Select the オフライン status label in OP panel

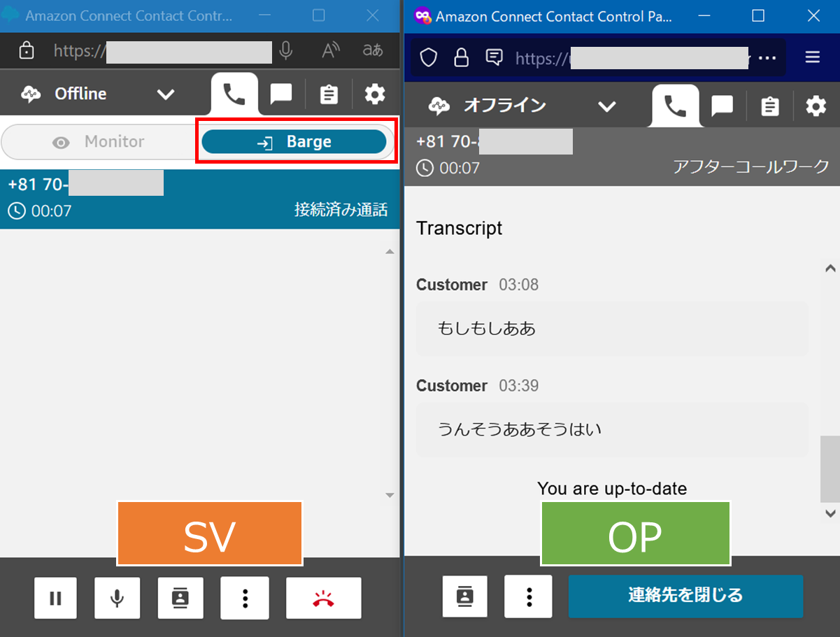coord(504,106)
